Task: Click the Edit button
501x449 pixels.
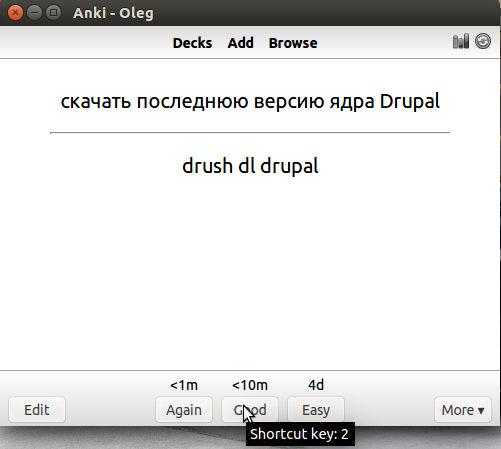Action: tap(37, 410)
